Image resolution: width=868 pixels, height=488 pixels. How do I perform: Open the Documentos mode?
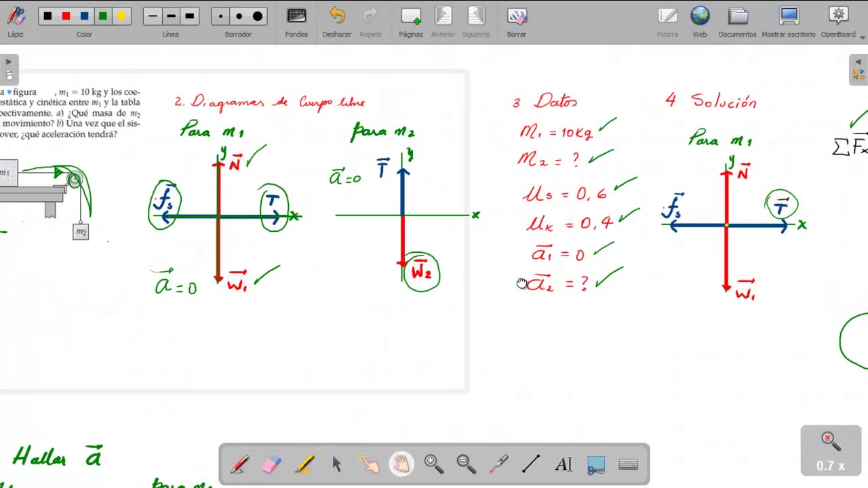click(x=738, y=22)
